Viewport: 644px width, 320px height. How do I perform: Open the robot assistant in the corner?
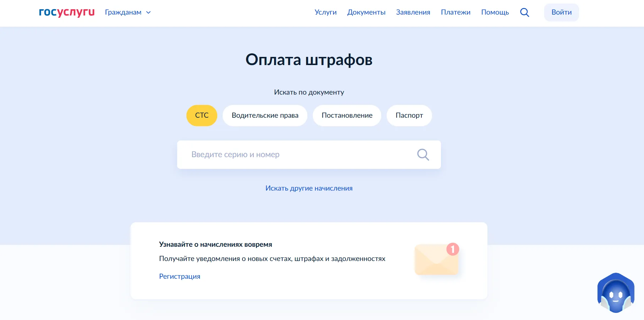[x=616, y=292]
